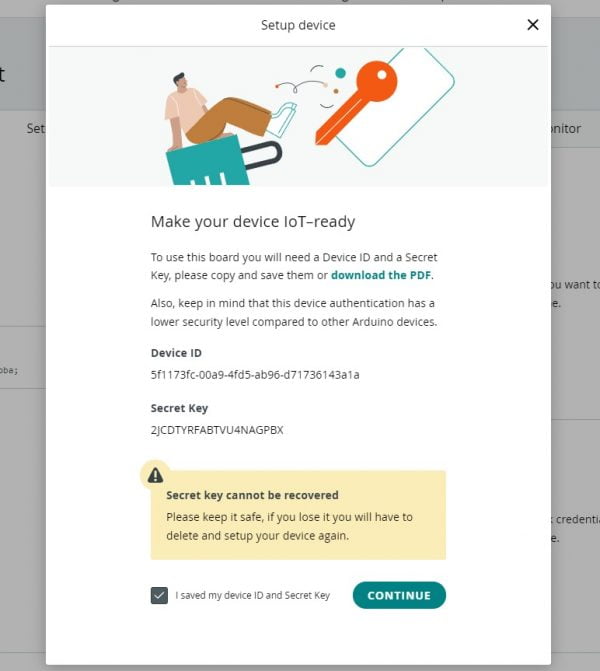The height and width of the screenshot is (671, 600).
Task: Click 'Secret key cannot be recovered' warning title
Action: 252,495
